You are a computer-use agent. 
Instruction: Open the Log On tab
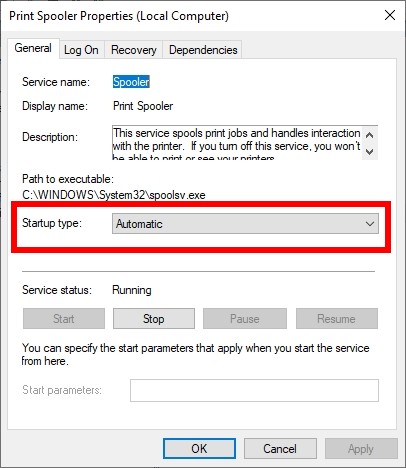[81, 50]
